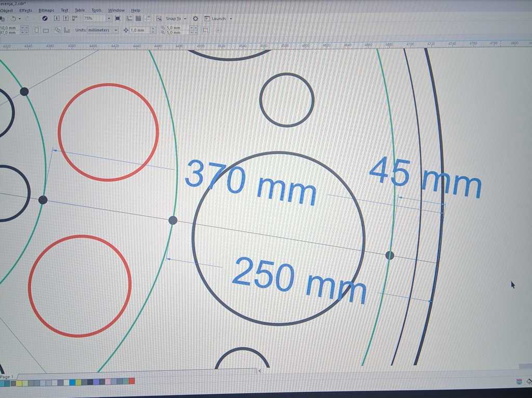Open the Snap To dropdown
This screenshot has width=532, height=398.
[176, 19]
